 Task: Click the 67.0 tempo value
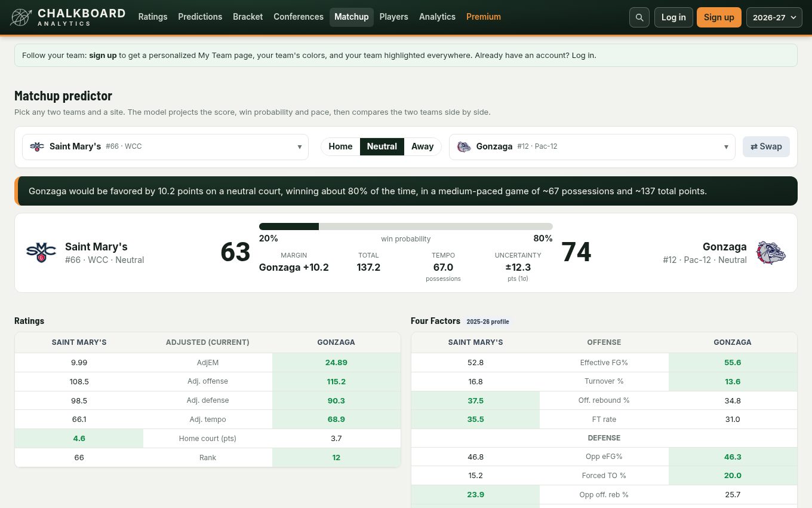[x=443, y=267]
